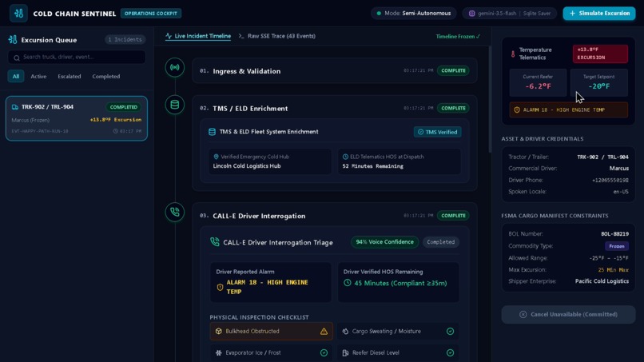The height and width of the screenshot is (362, 644).
Task: Click the Temperature Telematics thermometer icon
Action: (x=513, y=54)
